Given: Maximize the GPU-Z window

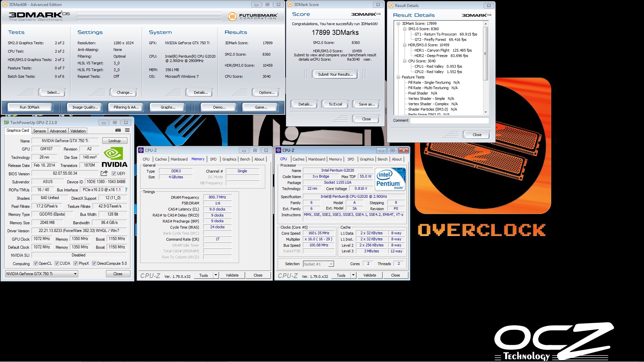Looking at the screenshot, I should pyautogui.click(x=115, y=122).
